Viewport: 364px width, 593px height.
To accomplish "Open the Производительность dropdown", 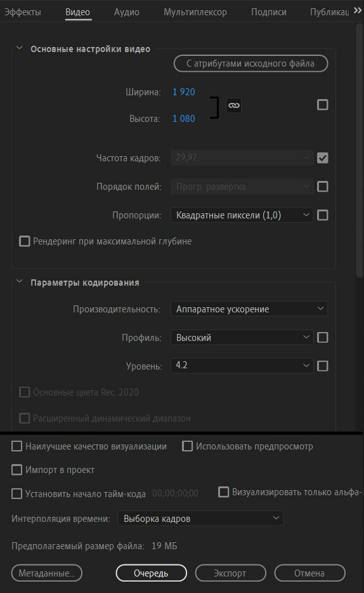I will click(x=249, y=309).
